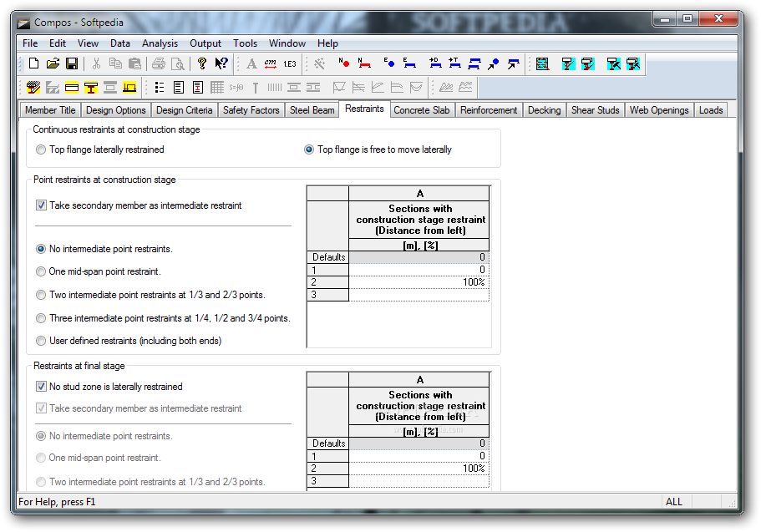
Task: Click the red dot 'N' new group icon
Action: pos(344,63)
